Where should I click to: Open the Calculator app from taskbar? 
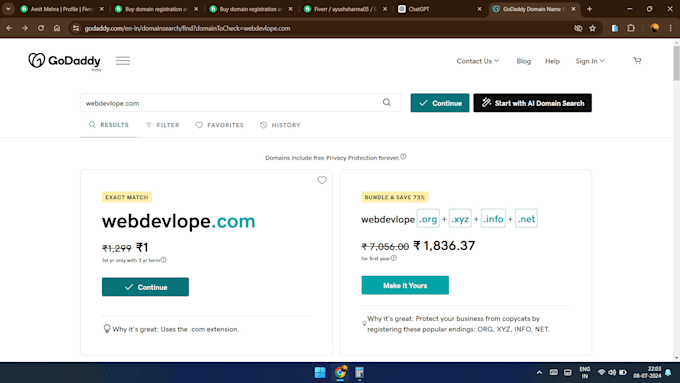(360, 372)
